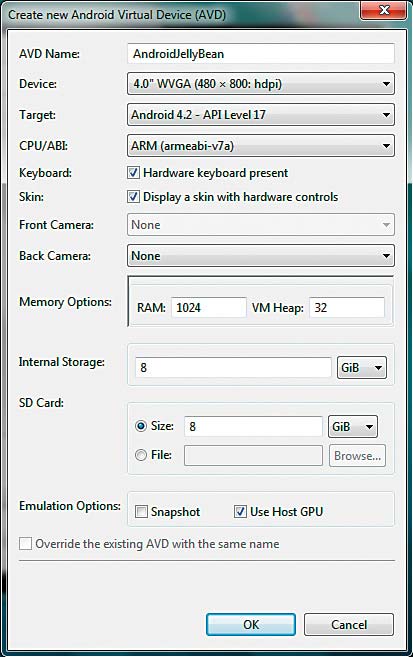Open the Back Camera dropdown

point(261,256)
